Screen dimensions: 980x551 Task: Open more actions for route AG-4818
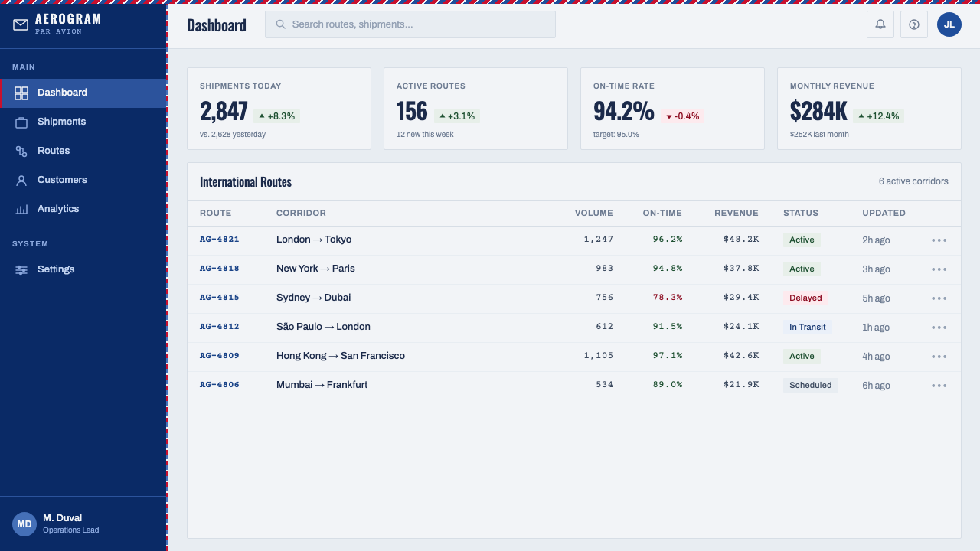(x=939, y=269)
